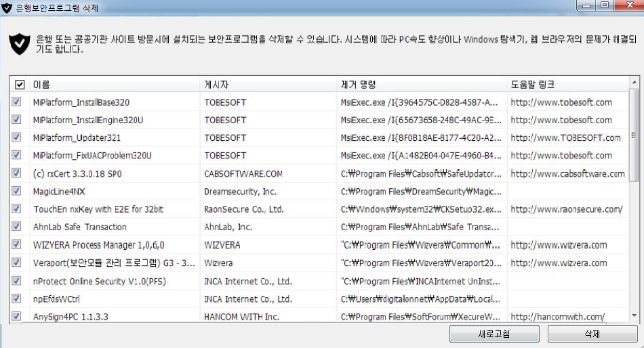Click Dreamsecurity, Inc. publisher cell
Image resolution: width=644 pixels, height=348 pixels.
(x=240, y=192)
